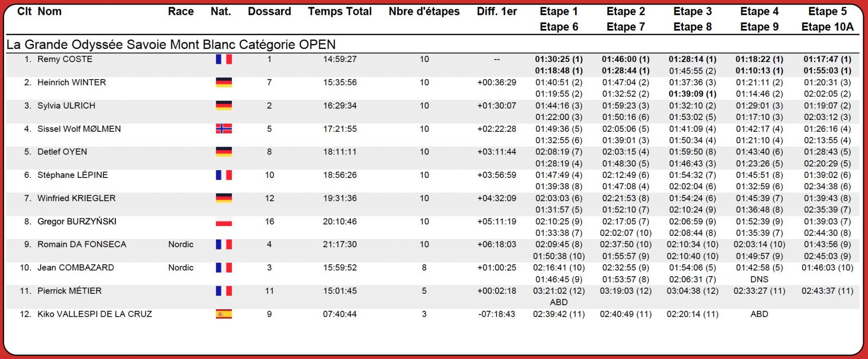Click the name Jean COMBAZARD
This screenshot has width=868, height=359.
75,268
